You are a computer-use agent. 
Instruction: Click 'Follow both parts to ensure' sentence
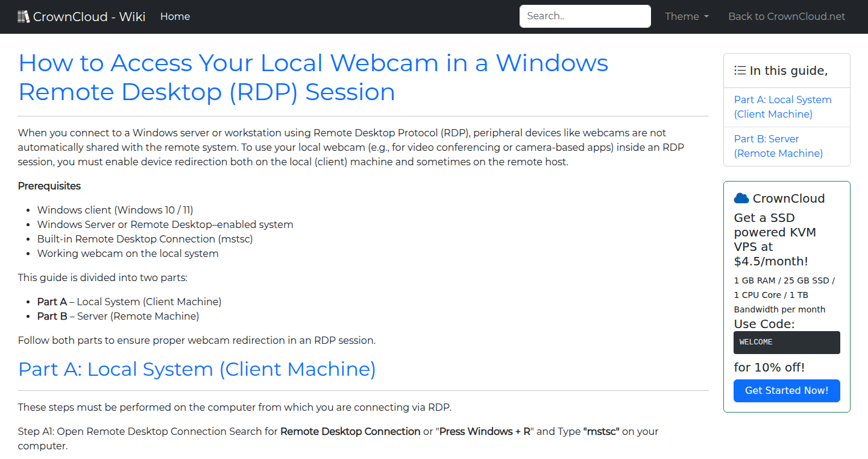click(197, 340)
